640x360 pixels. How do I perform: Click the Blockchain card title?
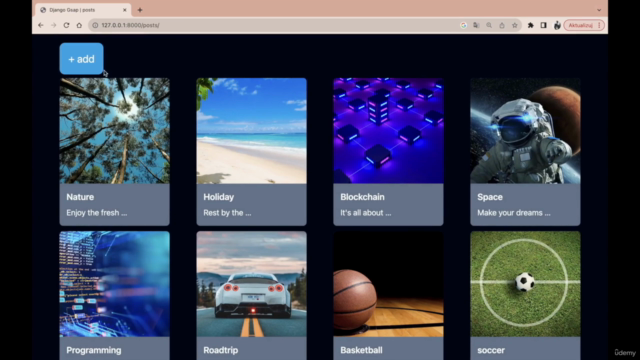362,197
